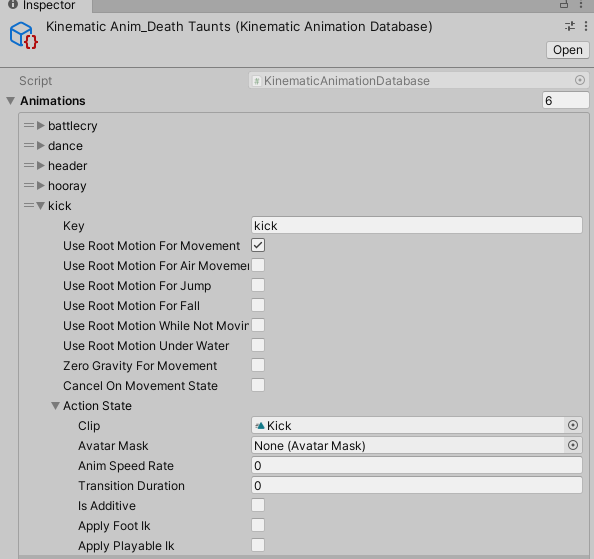
Task: Click the Clip field object picker
Action: pos(573,425)
